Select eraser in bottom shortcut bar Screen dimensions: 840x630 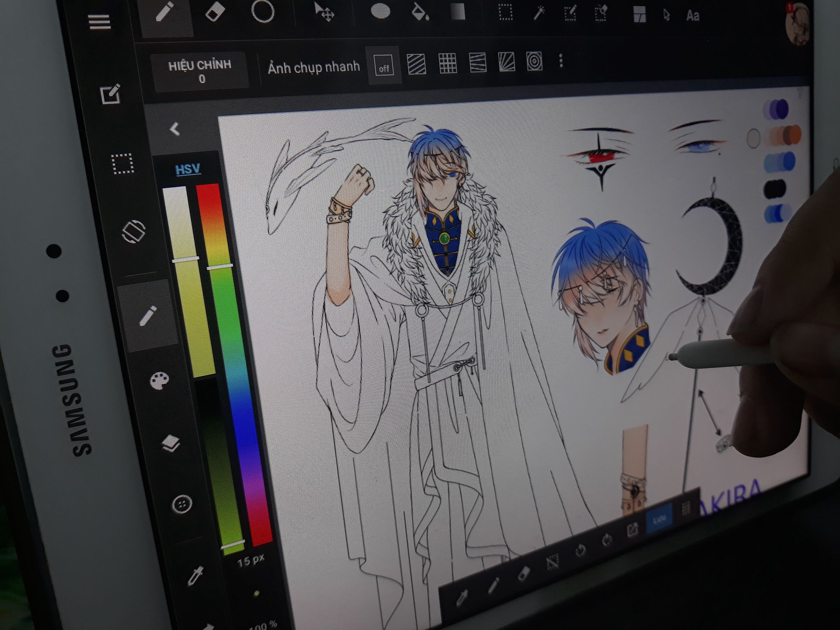524,573
